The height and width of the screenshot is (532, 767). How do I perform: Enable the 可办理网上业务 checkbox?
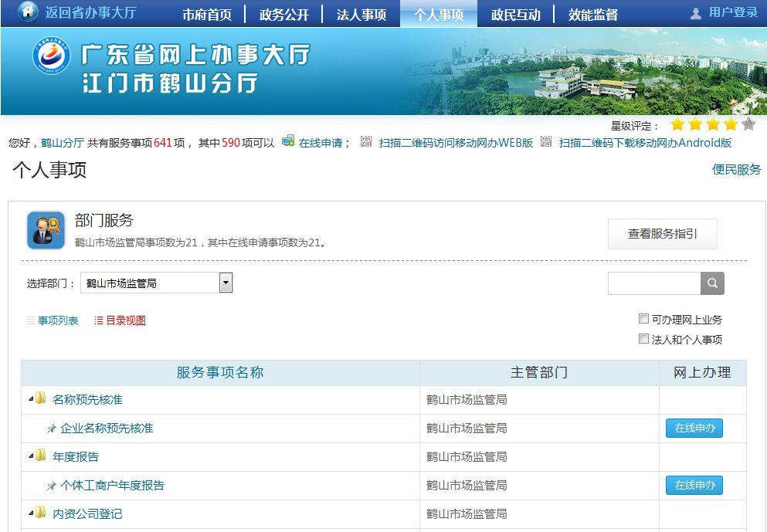643,319
